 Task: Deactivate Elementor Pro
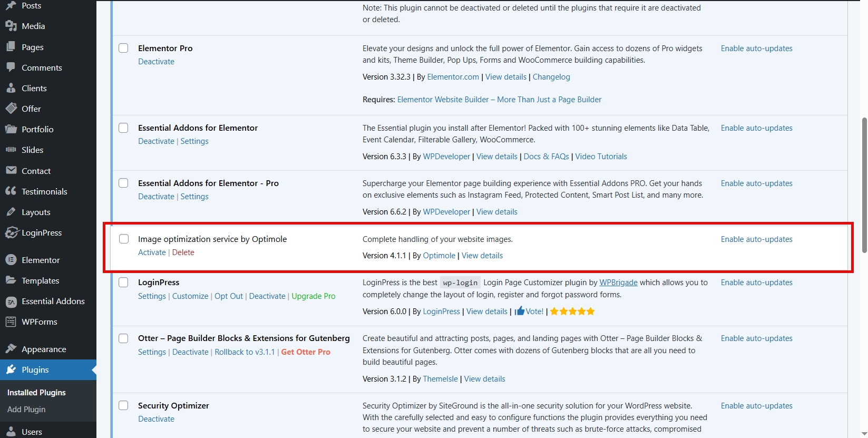[x=156, y=62]
